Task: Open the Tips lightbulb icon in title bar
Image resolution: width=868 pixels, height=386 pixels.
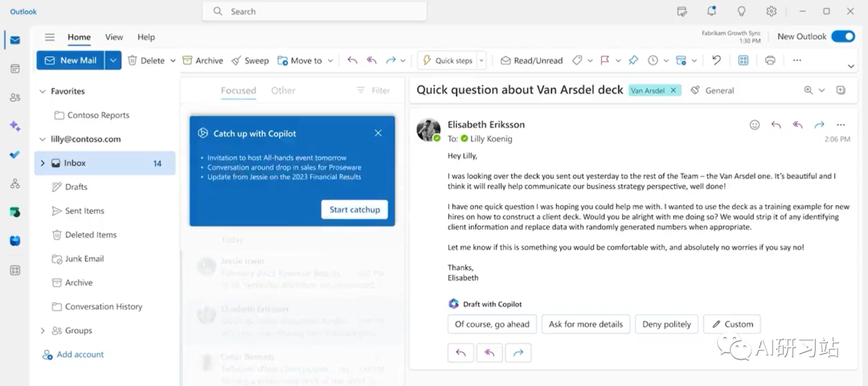Action: 742,11
